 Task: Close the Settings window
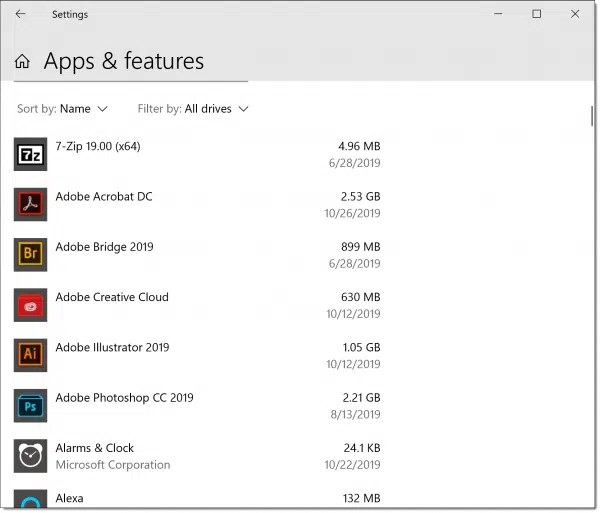point(575,14)
